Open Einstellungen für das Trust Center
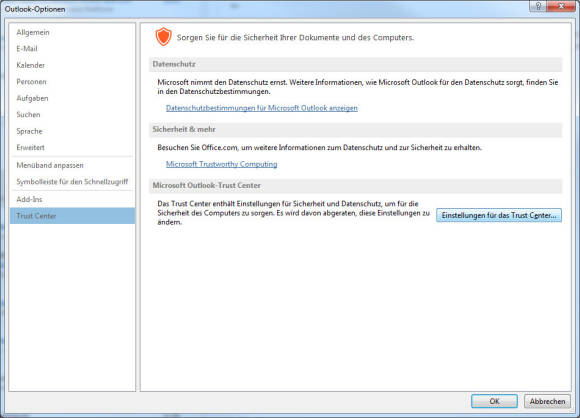The image size is (580, 418). pos(499,215)
